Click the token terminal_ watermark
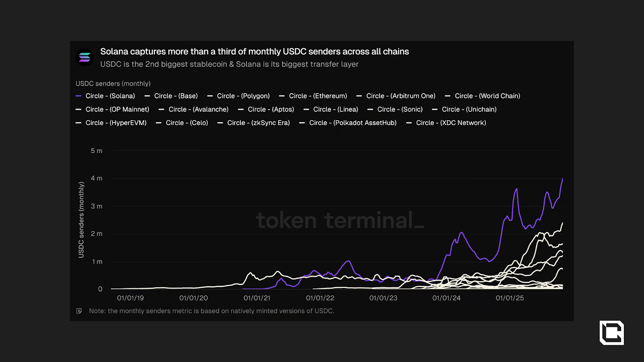Viewport: 644px width, 362px height. (x=340, y=220)
